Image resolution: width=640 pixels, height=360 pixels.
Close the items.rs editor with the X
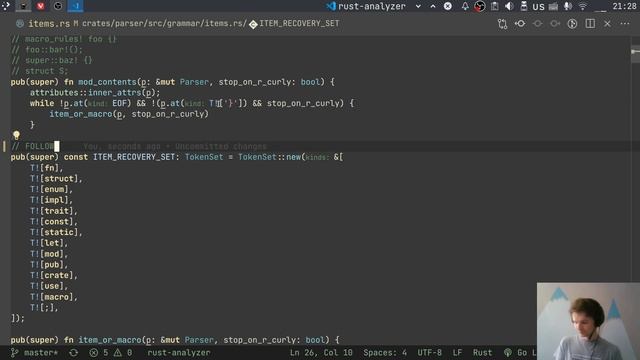point(607,24)
